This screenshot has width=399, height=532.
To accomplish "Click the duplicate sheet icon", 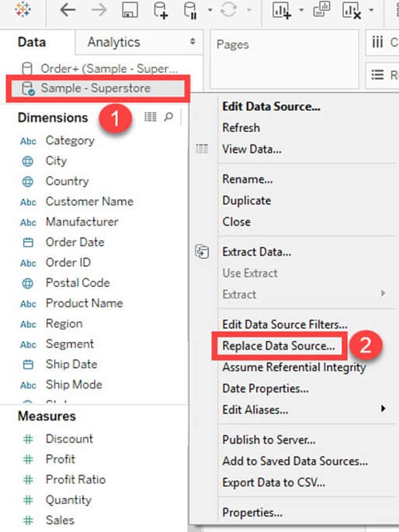I will pos(321,9).
